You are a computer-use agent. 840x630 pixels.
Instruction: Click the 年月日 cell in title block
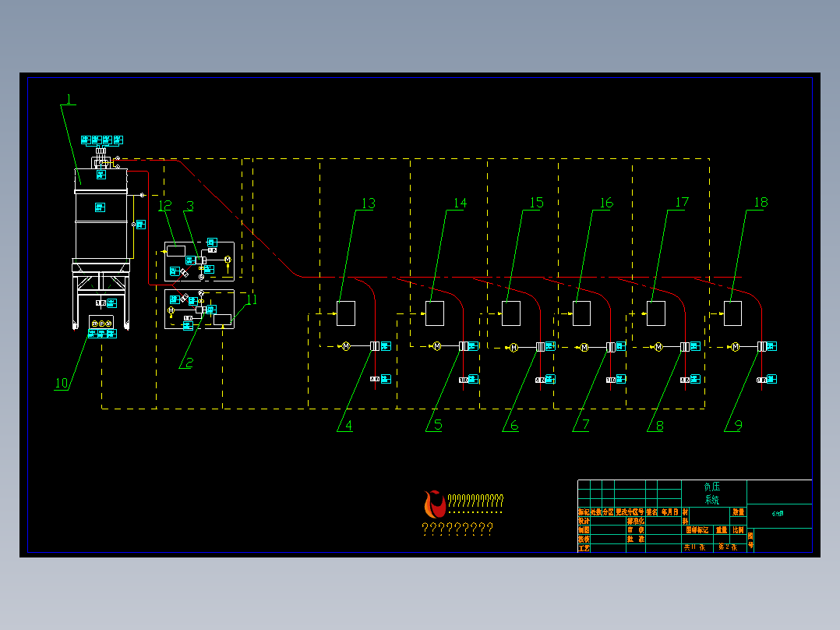[x=669, y=512]
